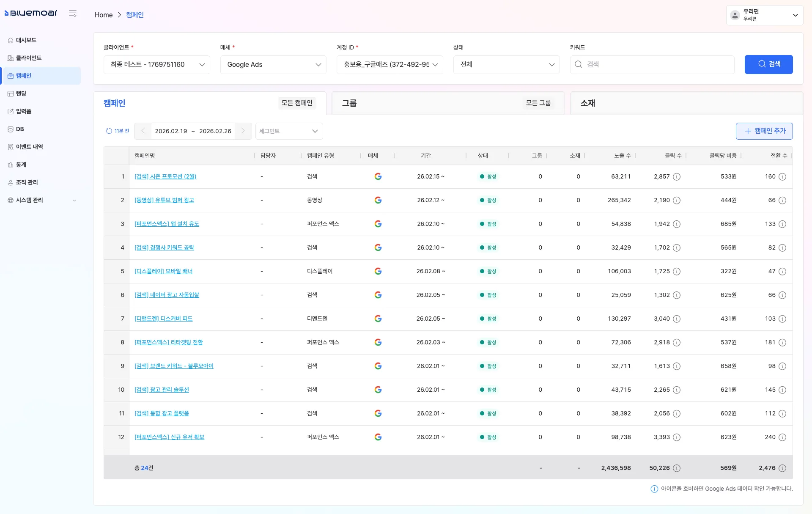Switch to the 그룹 tab
Viewport: 812px width, 514px height.
(x=349, y=103)
